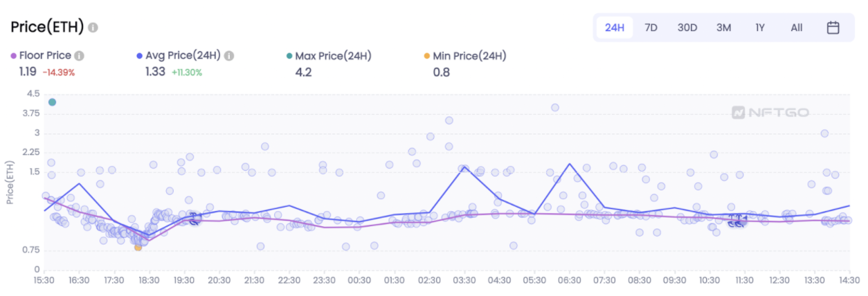Show the All time range
This screenshot has height=296, width=868.
click(797, 28)
